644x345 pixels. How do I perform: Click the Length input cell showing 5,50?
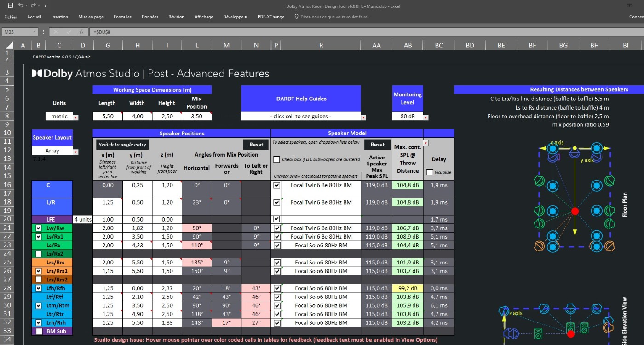pos(107,117)
